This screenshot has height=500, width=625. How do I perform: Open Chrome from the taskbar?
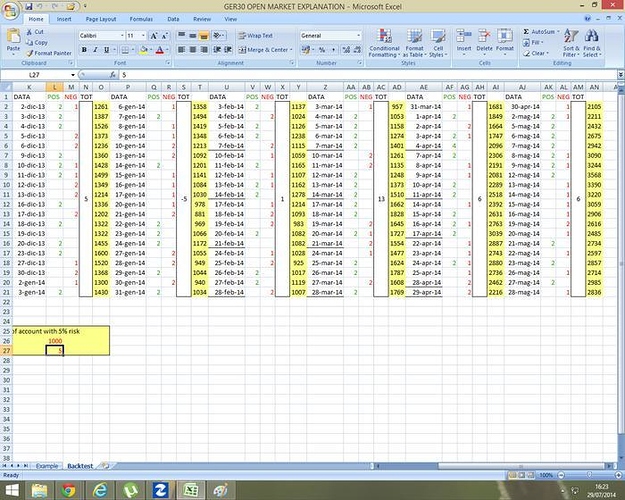(x=68, y=490)
